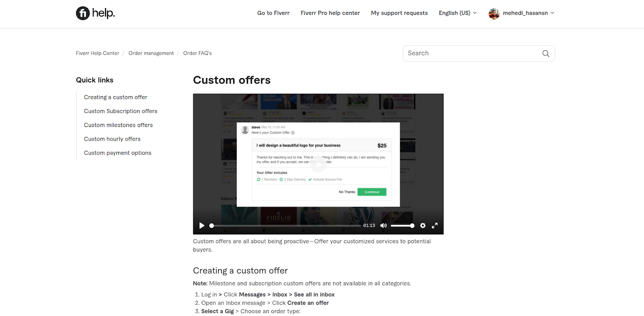This screenshot has width=644, height=316.
Task: Open the mehedi_hasansn account menu
Action: click(528, 13)
